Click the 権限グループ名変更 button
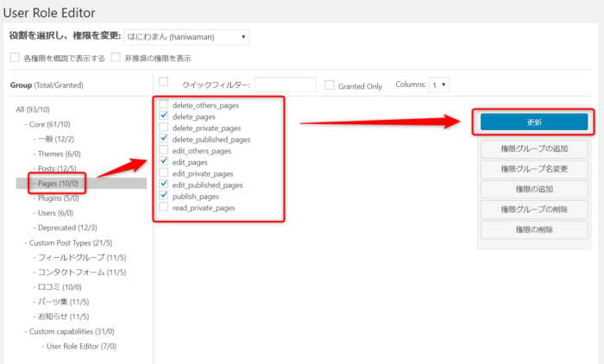 click(x=533, y=169)
